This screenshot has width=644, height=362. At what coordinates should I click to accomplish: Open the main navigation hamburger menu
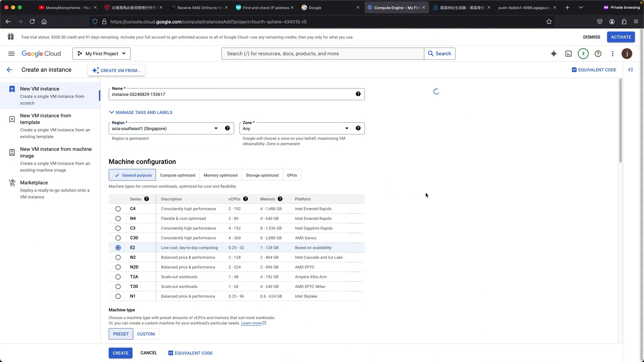11,54
